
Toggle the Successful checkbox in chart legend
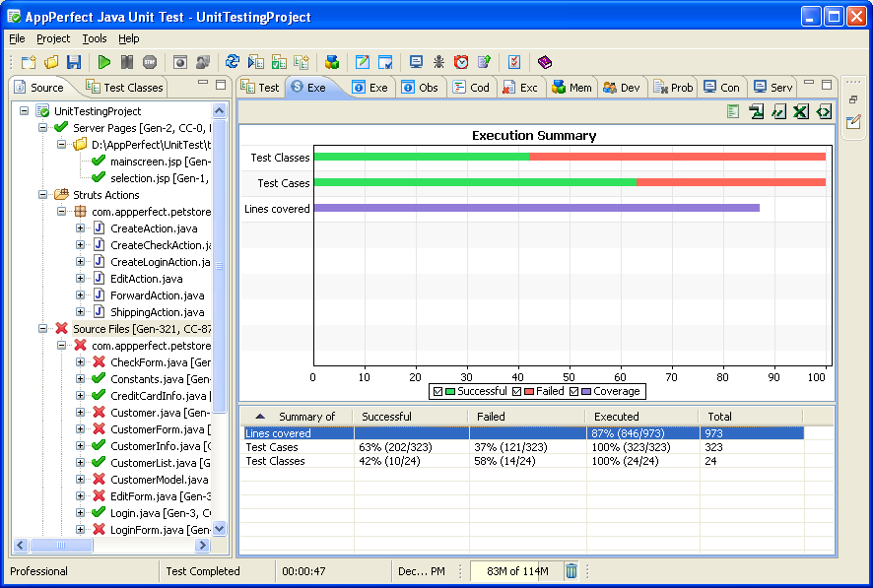437,392
